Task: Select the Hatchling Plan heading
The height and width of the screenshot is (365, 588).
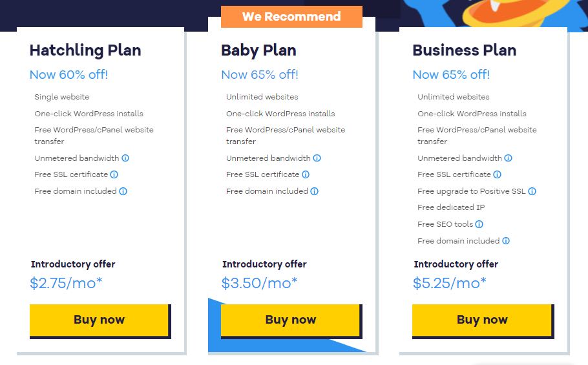Action: coord(85,50)
